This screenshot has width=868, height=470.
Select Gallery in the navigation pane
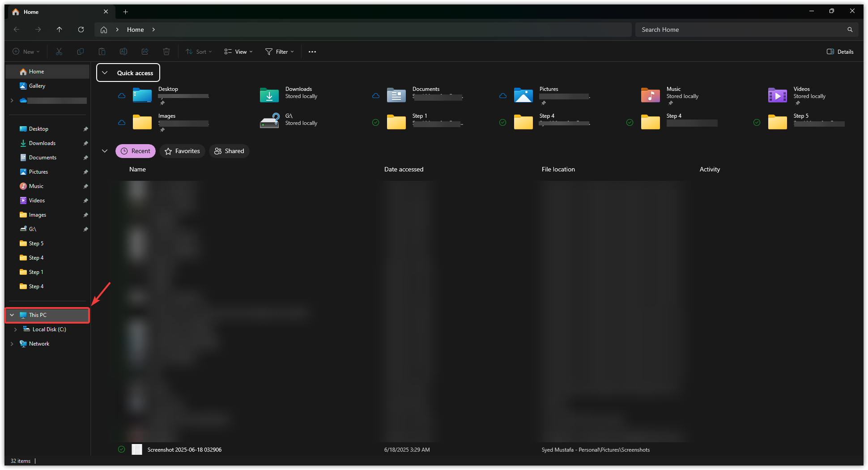(x=37, y=86)
